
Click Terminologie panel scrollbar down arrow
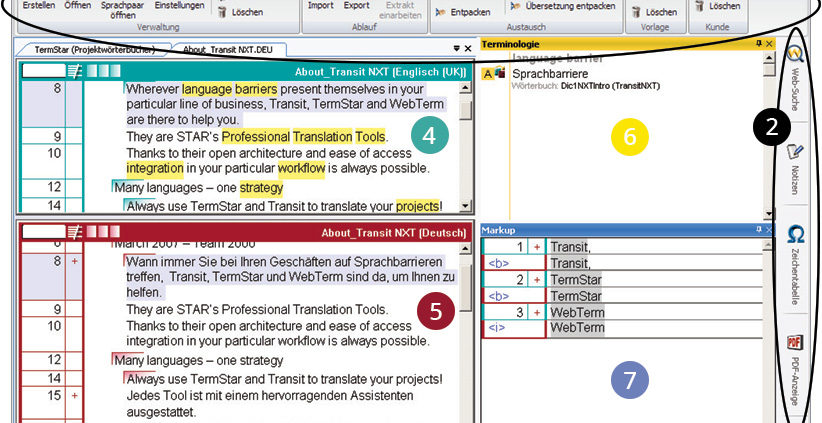(769, 214)
